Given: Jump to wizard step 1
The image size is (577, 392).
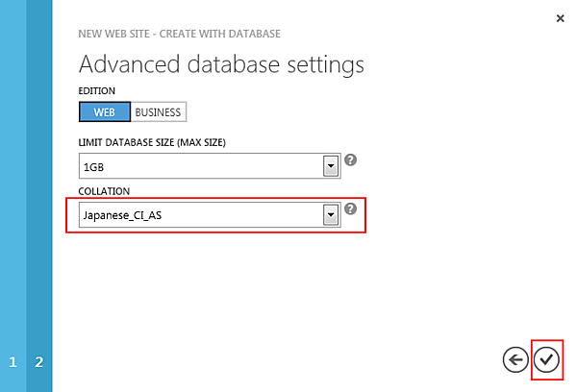Looking at the screenshot, I should click(13, 362).
